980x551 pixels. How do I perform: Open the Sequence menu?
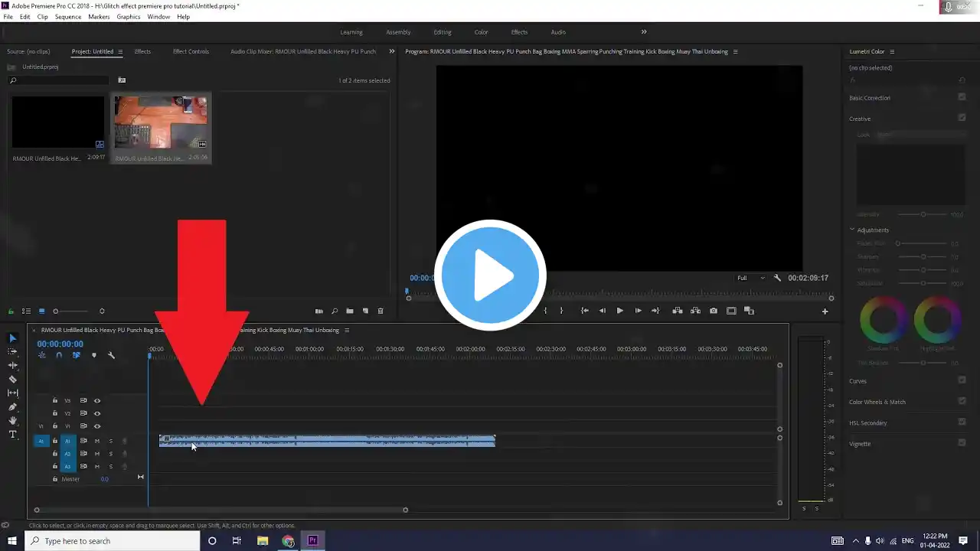click(68, 17)
